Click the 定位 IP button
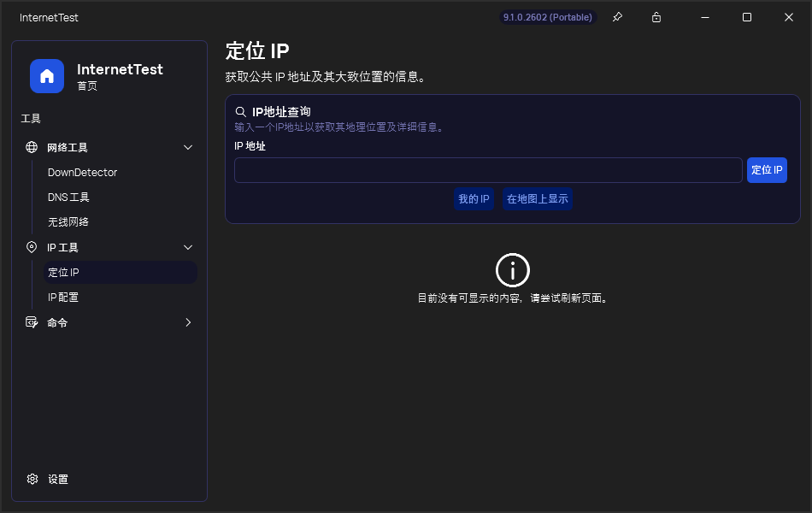Screen dimensions: 812x513 pos(767,169)
